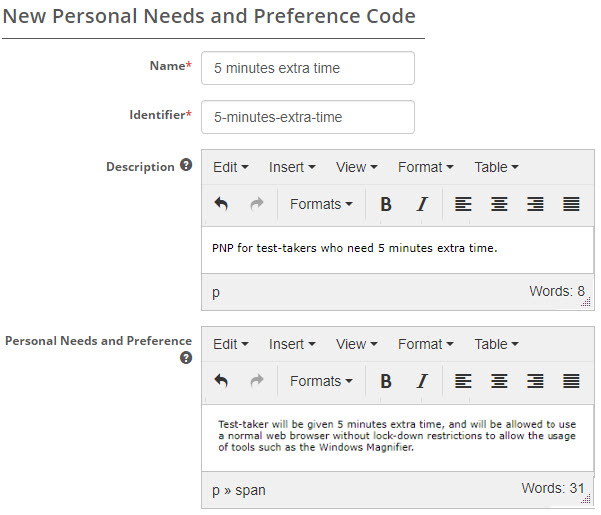
Task: Click the Name input field
Action: pyautogui.click(x=307, y=69)
